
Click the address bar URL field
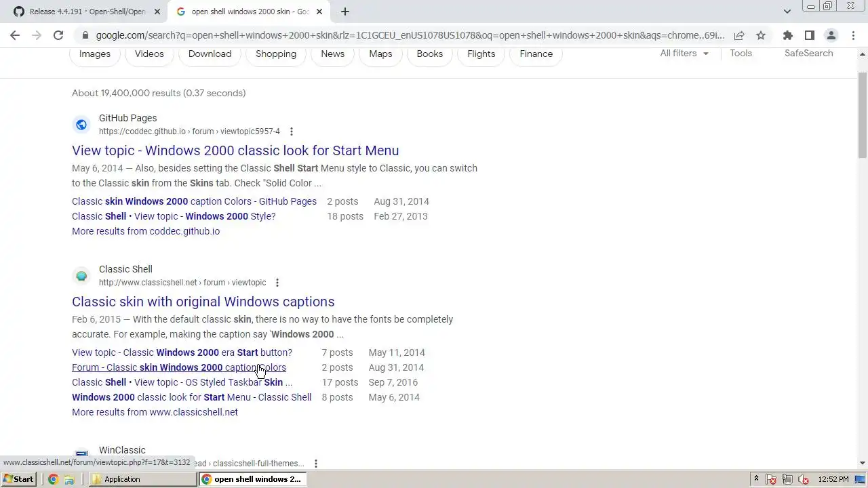410,35
